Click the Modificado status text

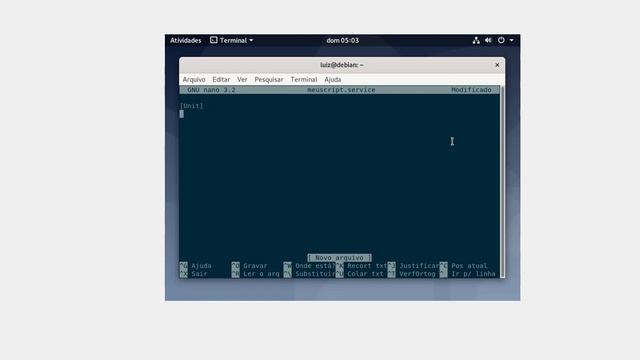click(x=471, y=90)
